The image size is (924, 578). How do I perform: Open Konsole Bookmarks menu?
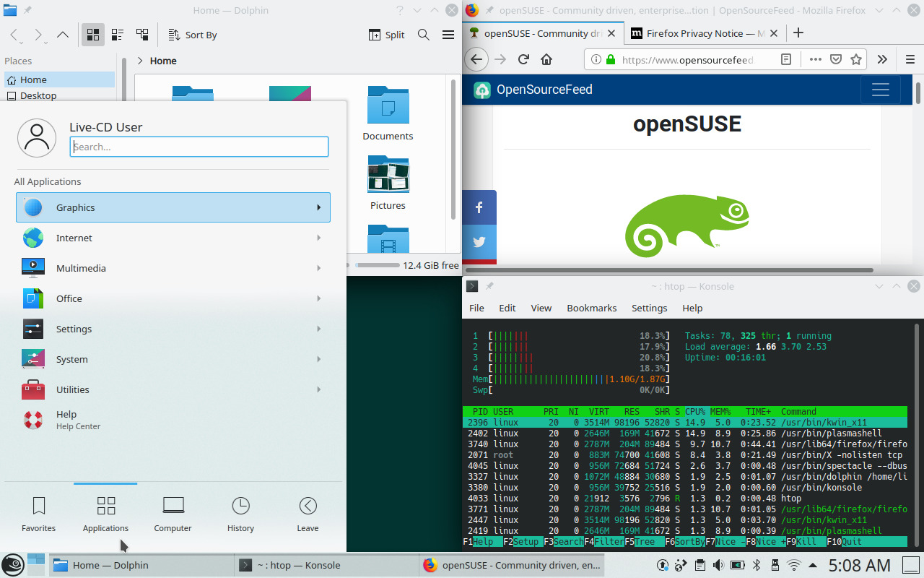click(591, 308)
